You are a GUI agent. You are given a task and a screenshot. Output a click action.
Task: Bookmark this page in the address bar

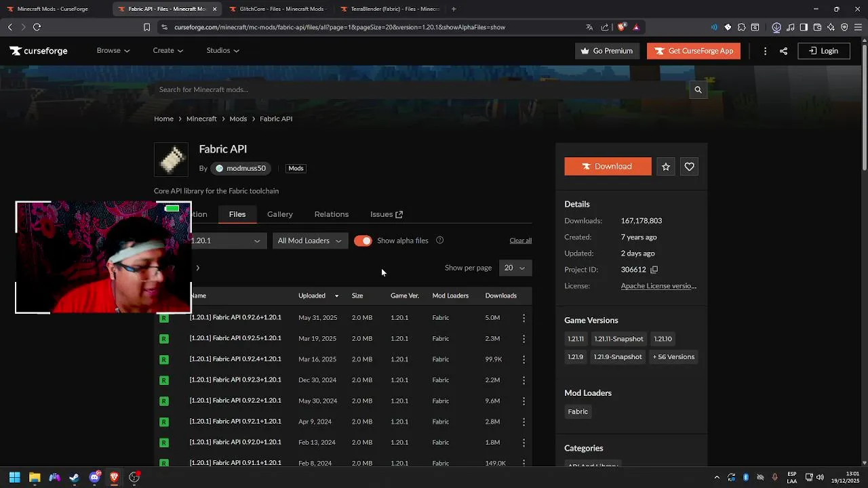coord(146,27)
